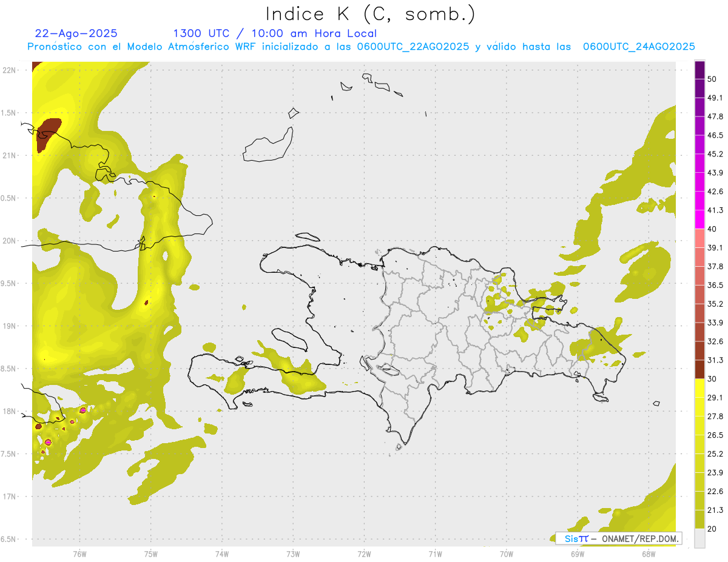Click the colorbar value '47.8'

[715, 116]
